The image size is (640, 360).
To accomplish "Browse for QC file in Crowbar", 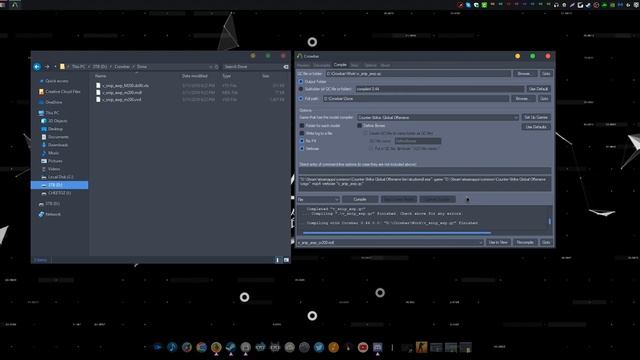I will tap(524, 74).
